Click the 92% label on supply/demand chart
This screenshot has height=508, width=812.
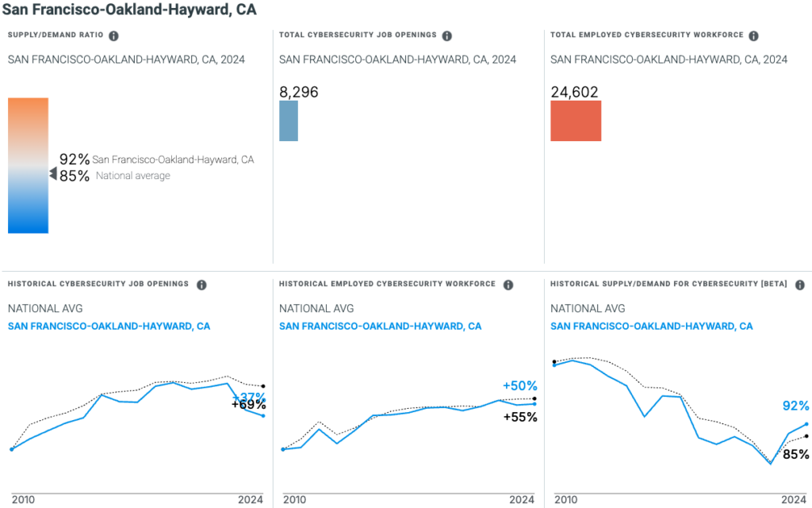tap(795, 407)
